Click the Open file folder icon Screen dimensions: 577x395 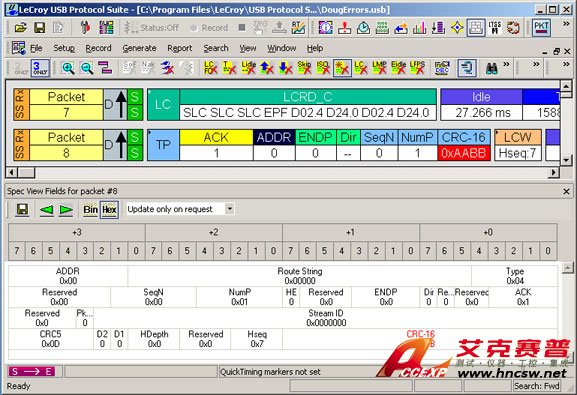pos(21,28)
